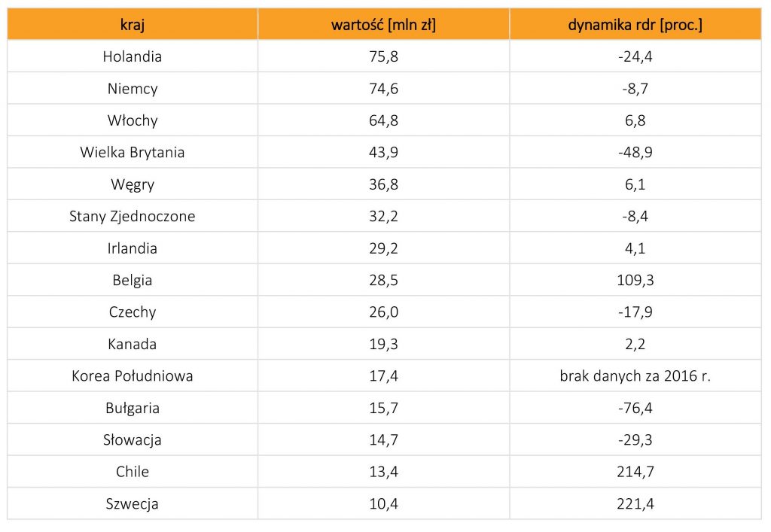Select the Stany Zjednoczone cell

tap(133, 217)
